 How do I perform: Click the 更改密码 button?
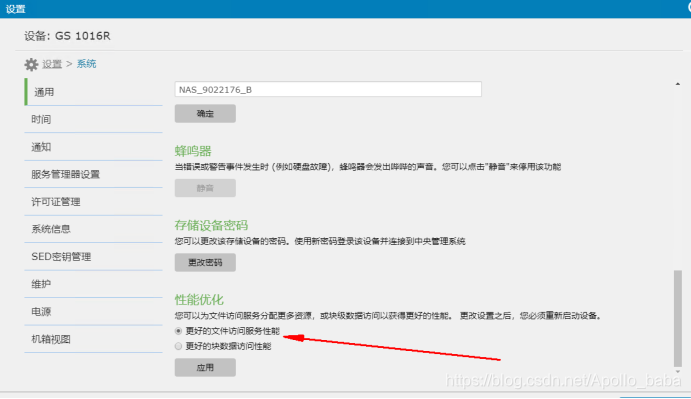(205, 262)
